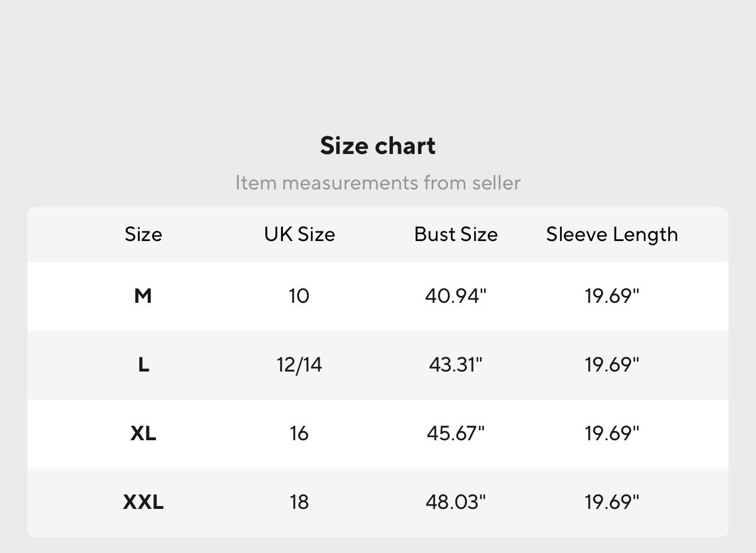Select the L size row label
Viewport: 756px width, 553px height.
click(143, 365)
